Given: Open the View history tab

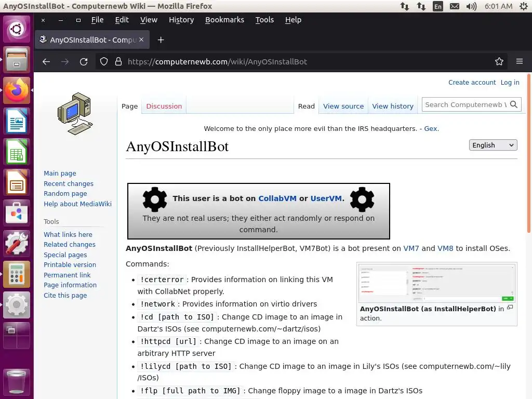Looking at the screenshot, I should pos(393,106).
